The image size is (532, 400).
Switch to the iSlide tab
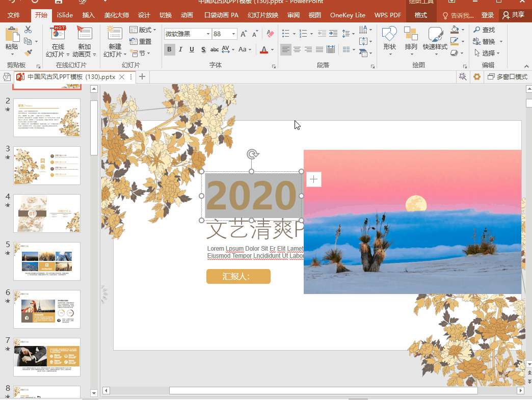[x=65, y=15]
